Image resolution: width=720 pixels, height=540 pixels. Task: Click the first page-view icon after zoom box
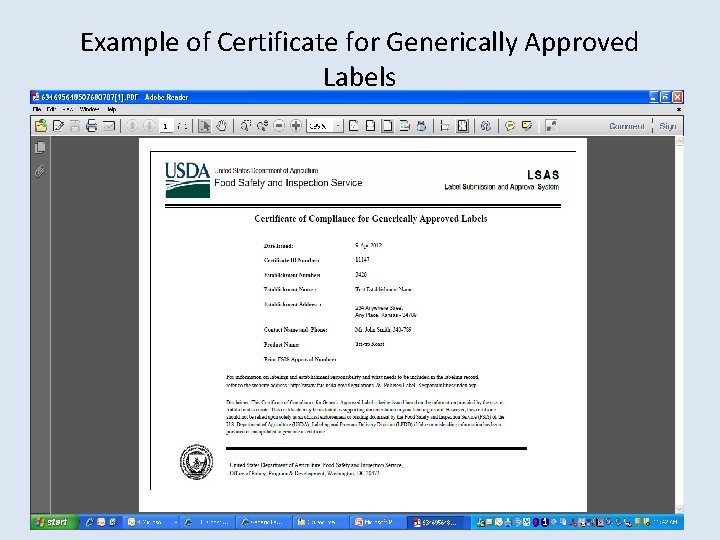click(354, 125)
